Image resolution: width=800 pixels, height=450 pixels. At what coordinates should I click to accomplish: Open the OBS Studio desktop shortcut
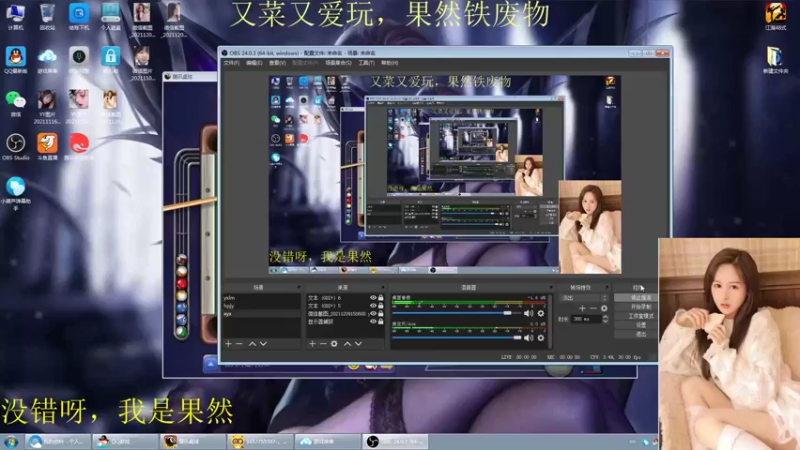pos(15,145)
